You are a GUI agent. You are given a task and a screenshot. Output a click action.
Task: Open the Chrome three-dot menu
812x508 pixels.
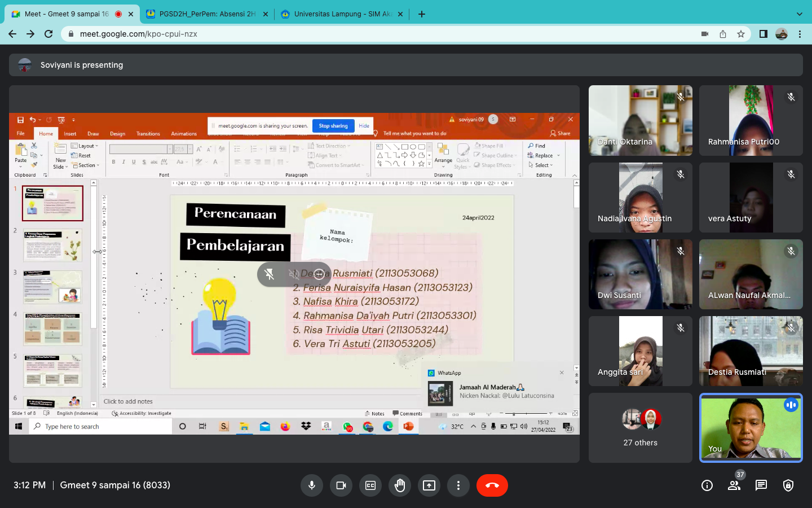coord(800,34)
